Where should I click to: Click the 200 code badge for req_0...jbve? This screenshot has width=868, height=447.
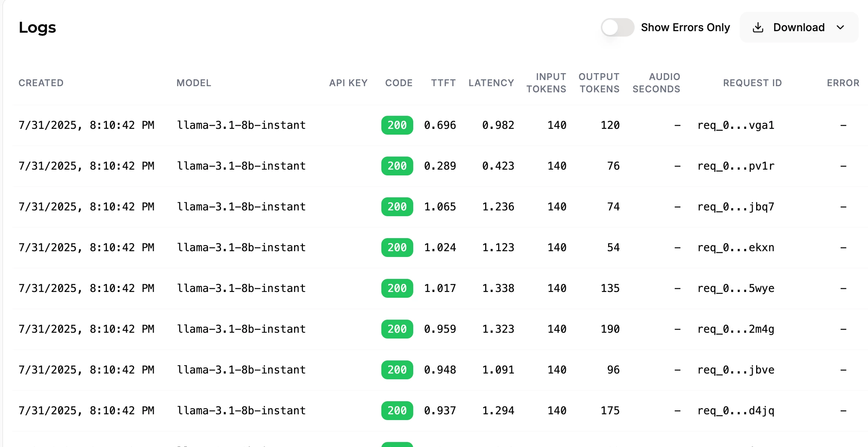click(x=397, y=370)
